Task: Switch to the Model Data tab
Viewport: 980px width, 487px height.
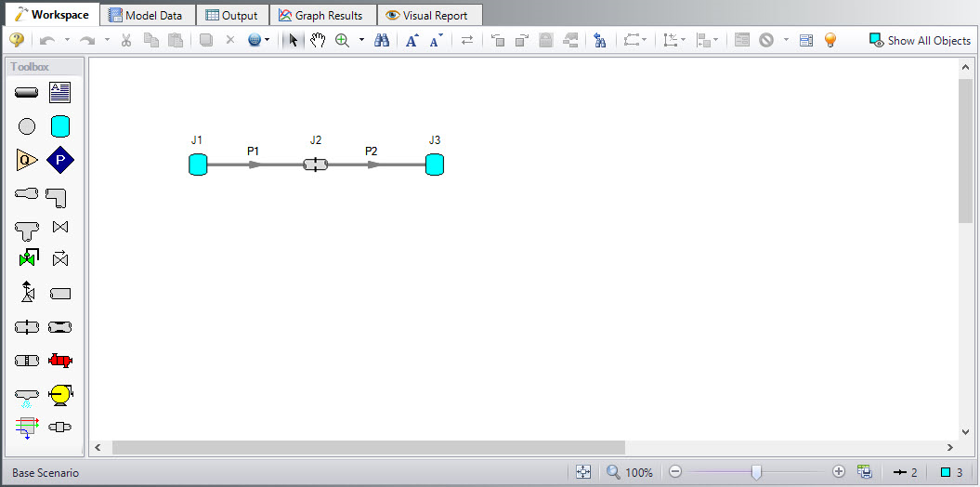Action: point(146,15)
